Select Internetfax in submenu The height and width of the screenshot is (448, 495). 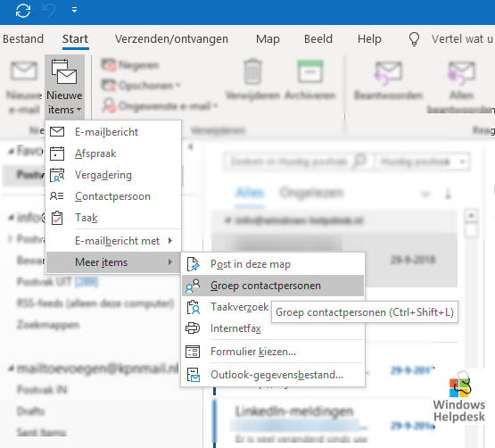click(273, 328)
